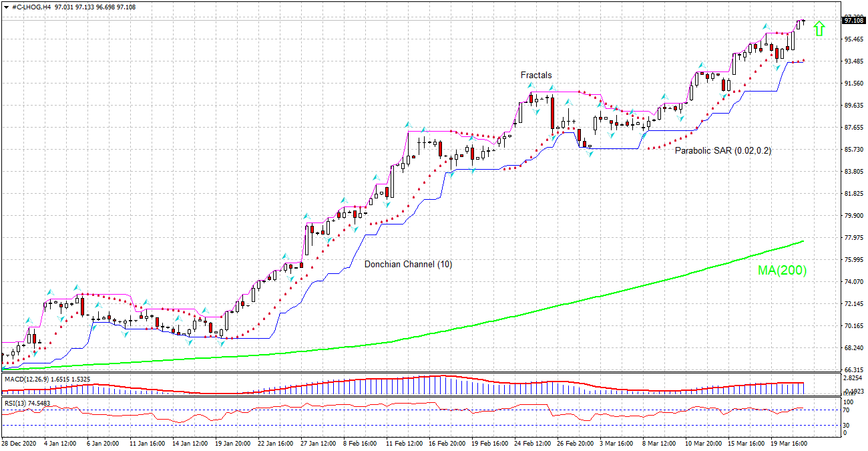Open the RSI(13) indicator label

pyautogui.click(x=15, y=403)
